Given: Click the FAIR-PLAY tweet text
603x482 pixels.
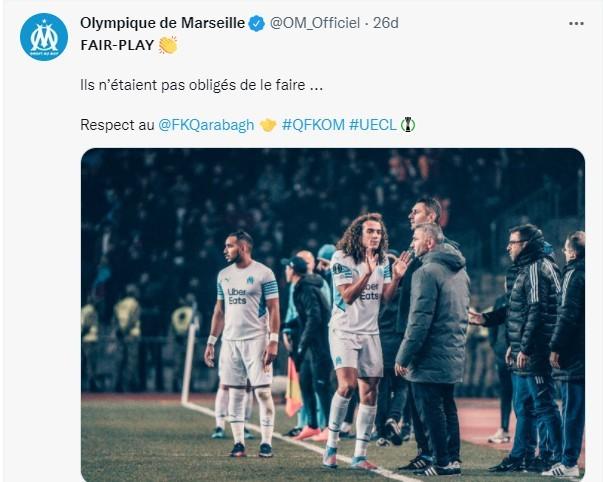Looking at the screenshot, I should [116, 45].
